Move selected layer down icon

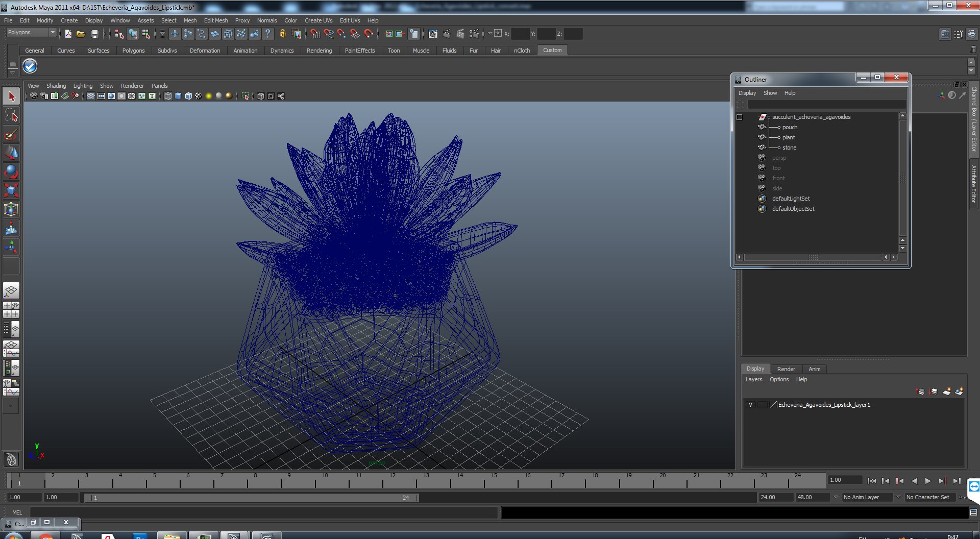point(934,391)
